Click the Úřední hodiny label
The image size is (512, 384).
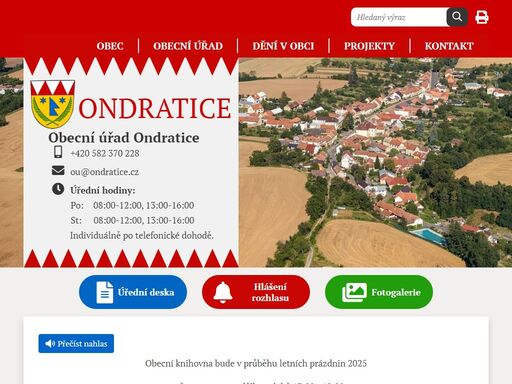pos(103,190)
